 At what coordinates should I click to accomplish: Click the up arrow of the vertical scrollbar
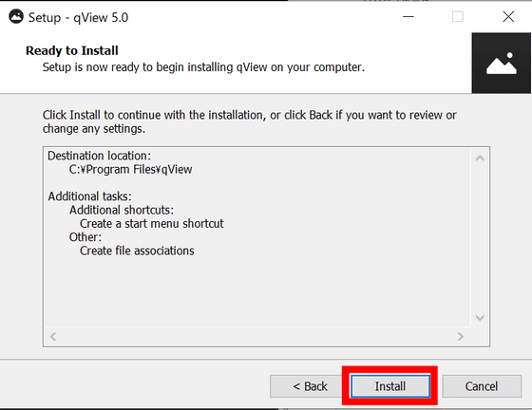coord(480,158)
